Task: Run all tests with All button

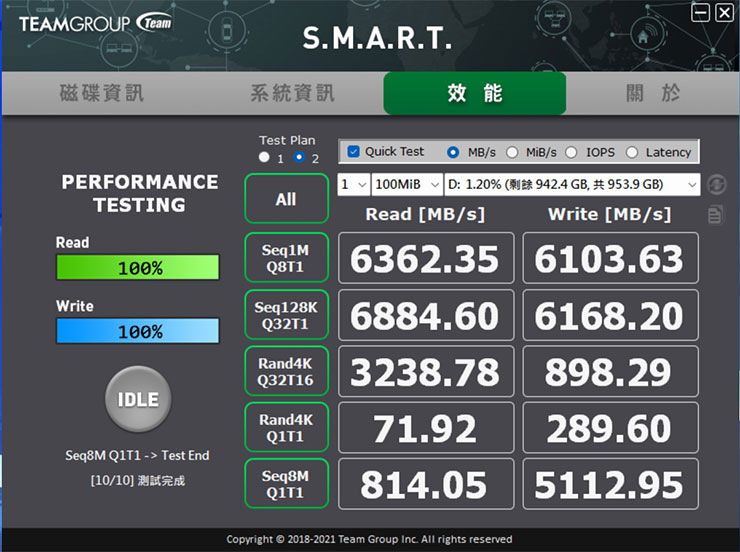Action: click(286, 199)
